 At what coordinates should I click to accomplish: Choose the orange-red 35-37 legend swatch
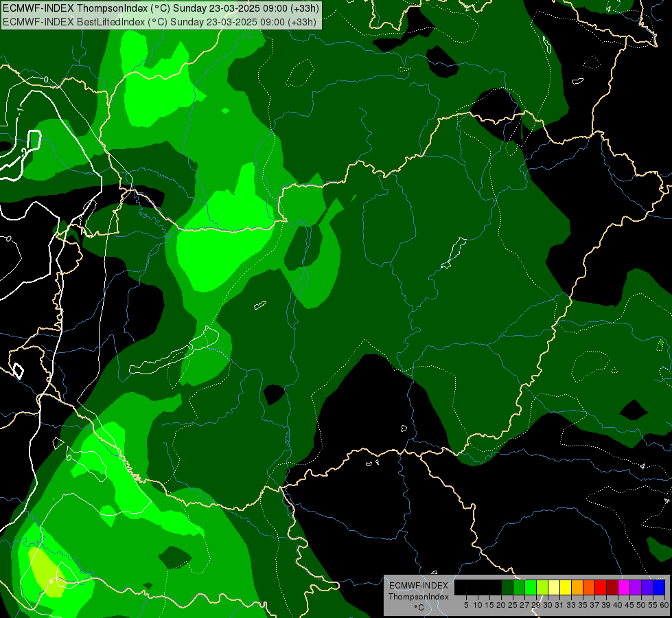[589, 587]
